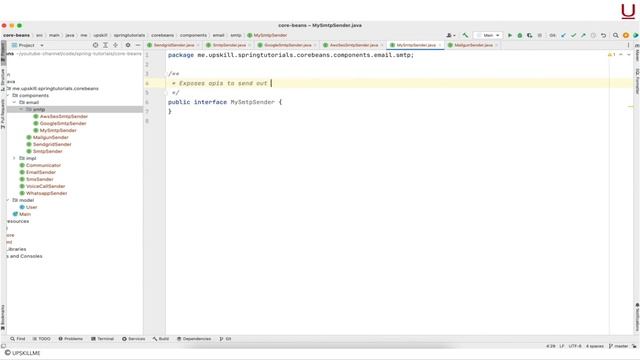Show more editor tabs options menu
The image size is (640, 360).
(629, 45)
